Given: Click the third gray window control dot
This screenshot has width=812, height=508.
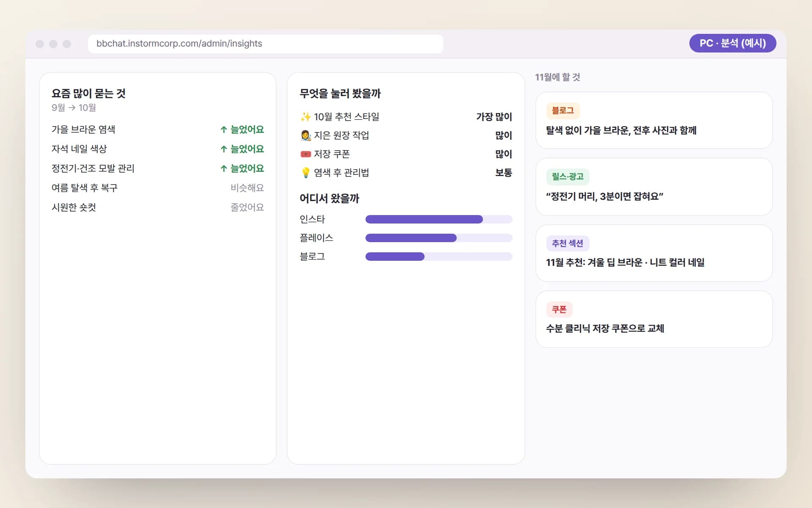Looking at the screenshot, I should tap(67, 44).
